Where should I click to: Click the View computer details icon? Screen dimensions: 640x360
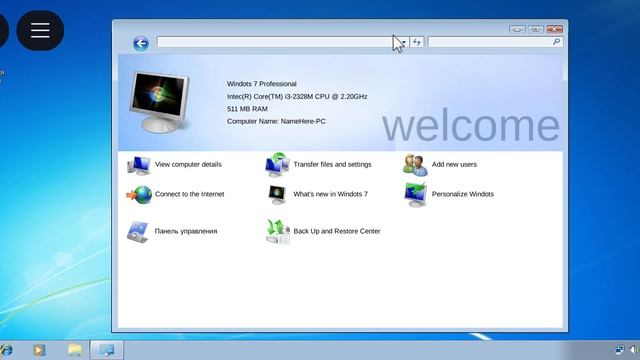point(139,165)
